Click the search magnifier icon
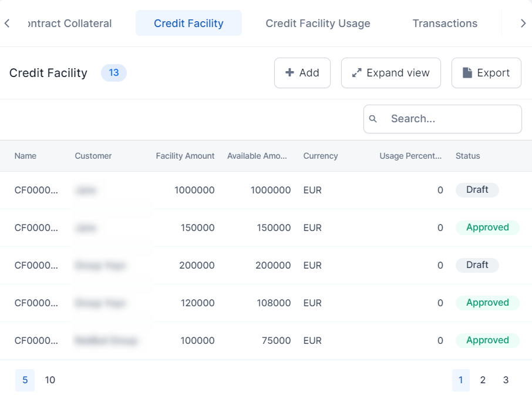Screen dimensions: 532x405 tap(373, 119)
